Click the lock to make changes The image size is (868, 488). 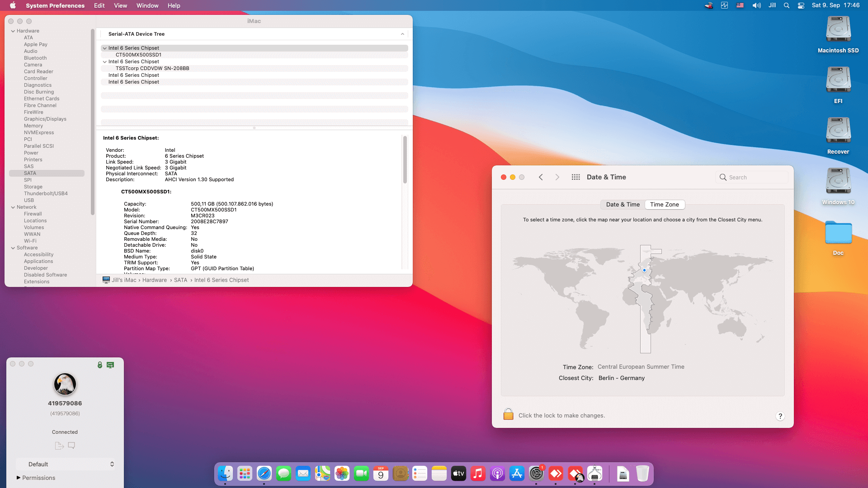[508, 414]
